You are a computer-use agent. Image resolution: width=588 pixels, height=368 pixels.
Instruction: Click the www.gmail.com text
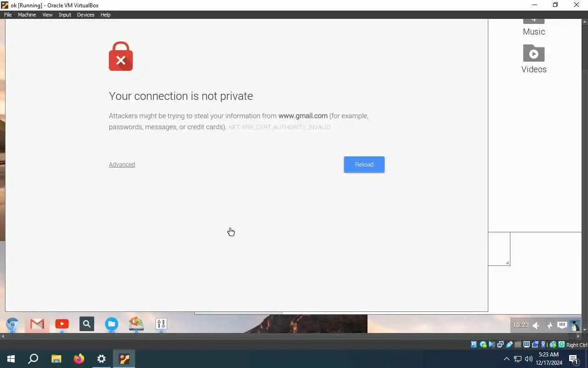(303, 116)
